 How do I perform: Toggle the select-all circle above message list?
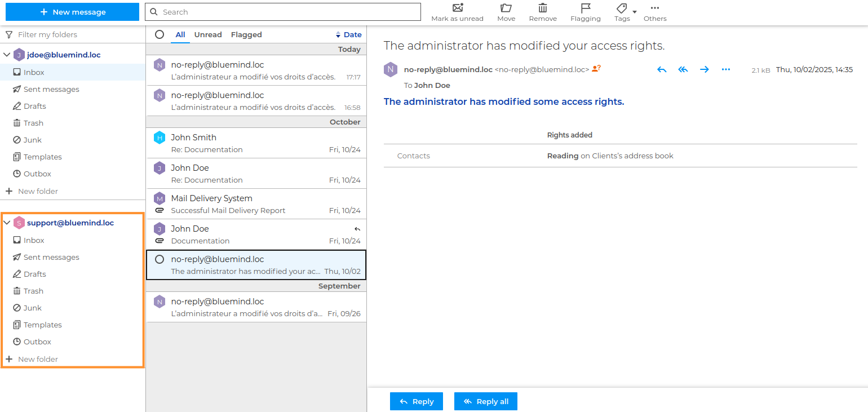[x=160, y=34]
